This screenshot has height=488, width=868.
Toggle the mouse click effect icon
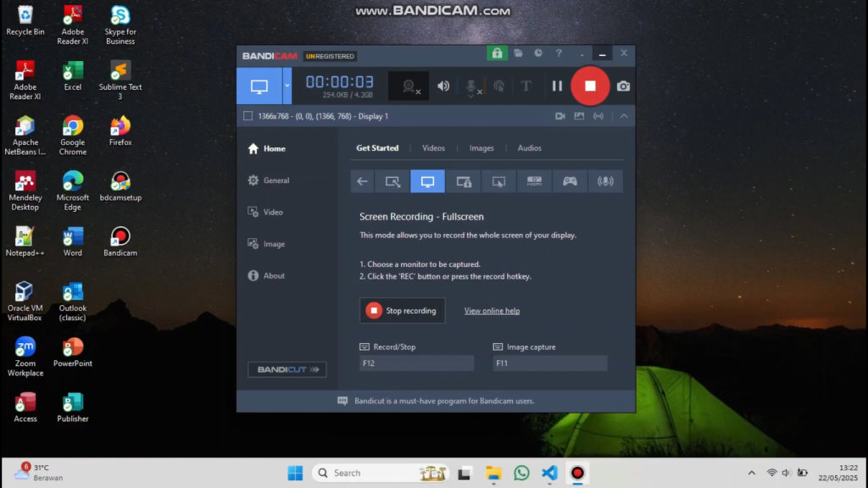[498, 86]
